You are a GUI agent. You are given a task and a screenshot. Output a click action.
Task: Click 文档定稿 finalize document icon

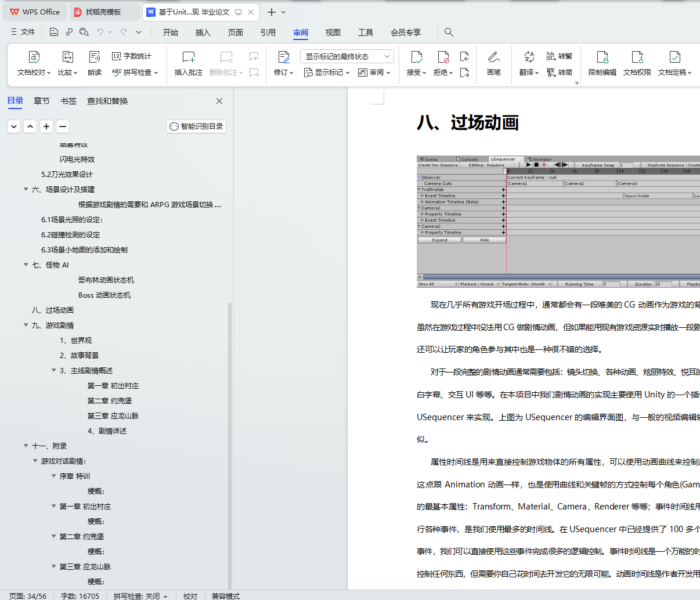[674, 57]
